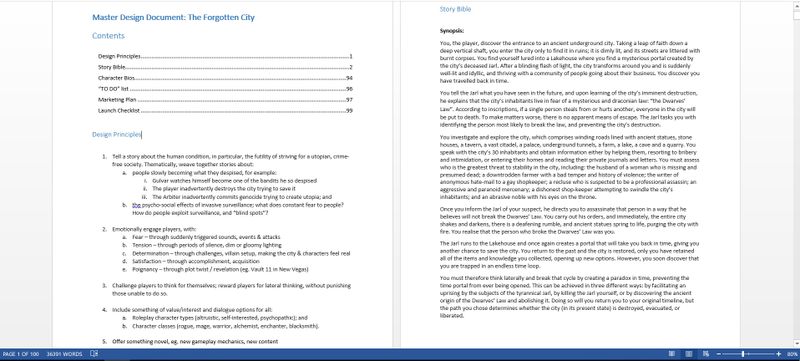The image size is (800, 361).
Task: Zoom out with the minus button
Action: pos(718,354)
